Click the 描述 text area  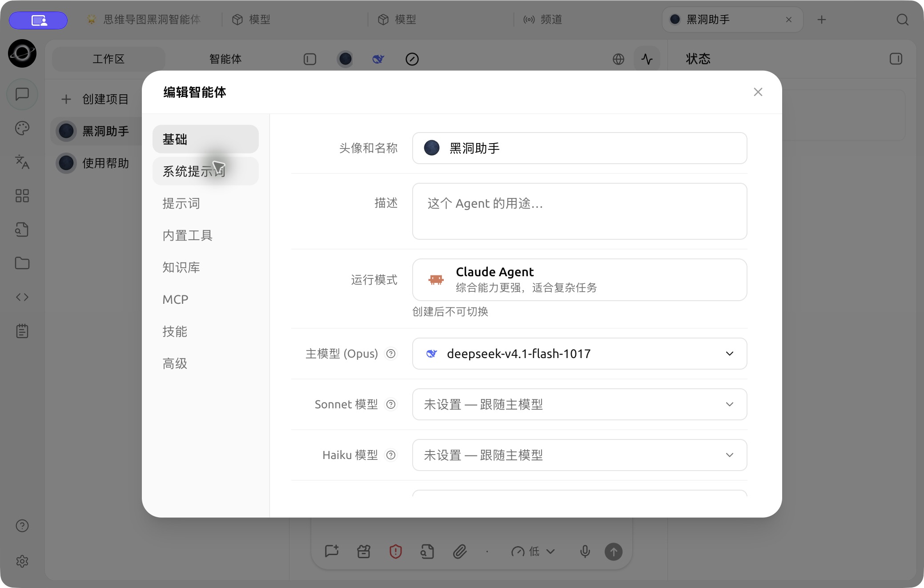click(579, 211)
